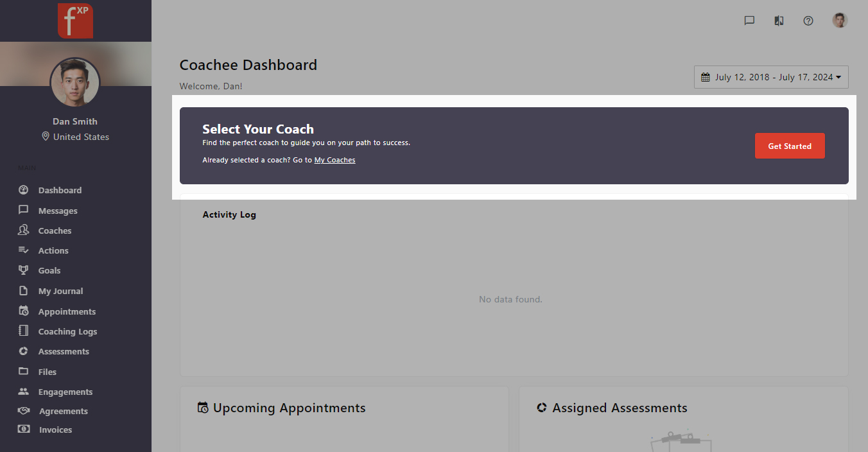Click the Invoices money icon
Screen dimensions: 868x452
click(24, 430)
